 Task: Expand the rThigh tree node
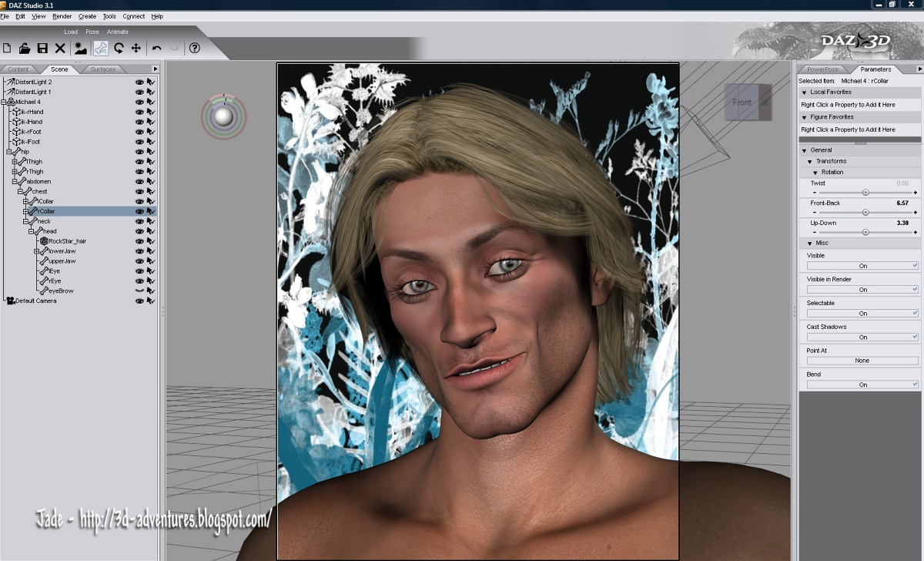click(15, 172)
